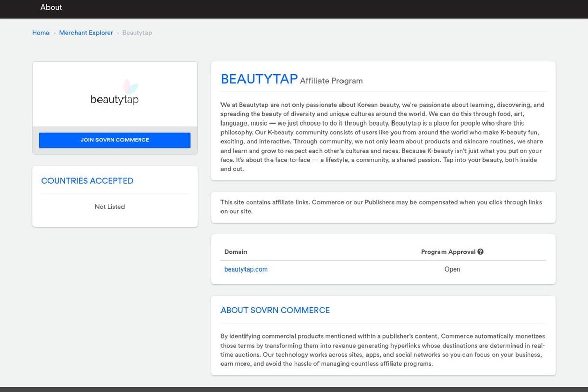Image resolution: width=588 pixels, height=392 pixels.
Task: Click the Program Approval help icon
Action: (x=480, y=252)
